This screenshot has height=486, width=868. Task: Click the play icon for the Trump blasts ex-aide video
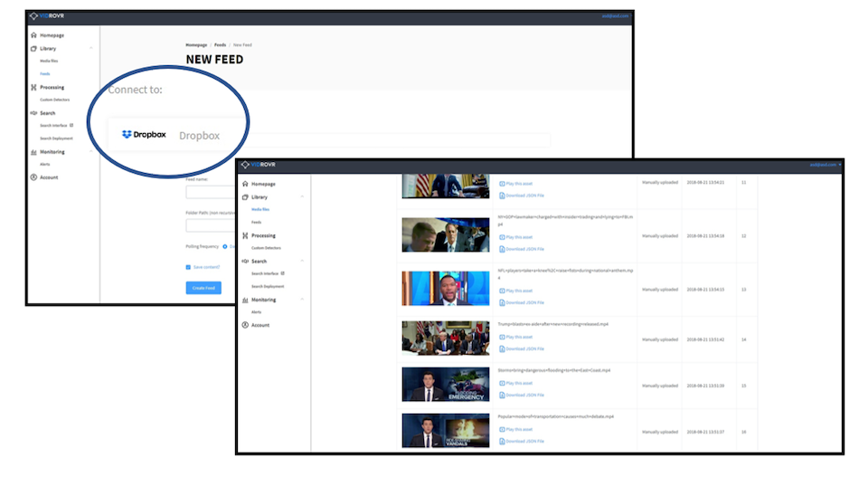click(502, 337)
